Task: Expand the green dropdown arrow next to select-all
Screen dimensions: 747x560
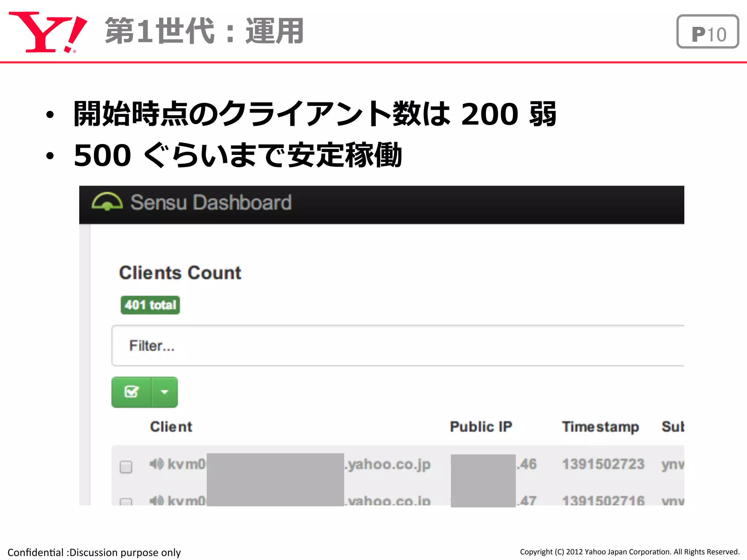Action: point(165,392)
